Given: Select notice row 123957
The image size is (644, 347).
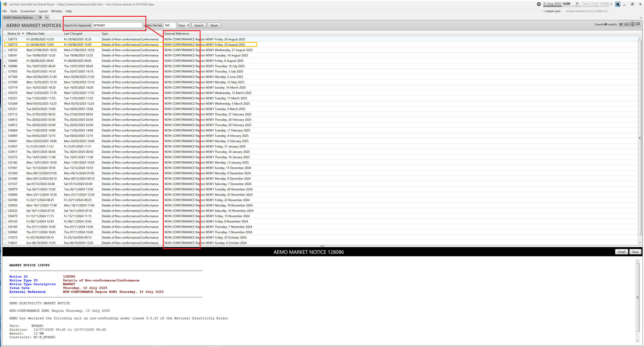Looking at the screenshot, I should tap(321, 146).
